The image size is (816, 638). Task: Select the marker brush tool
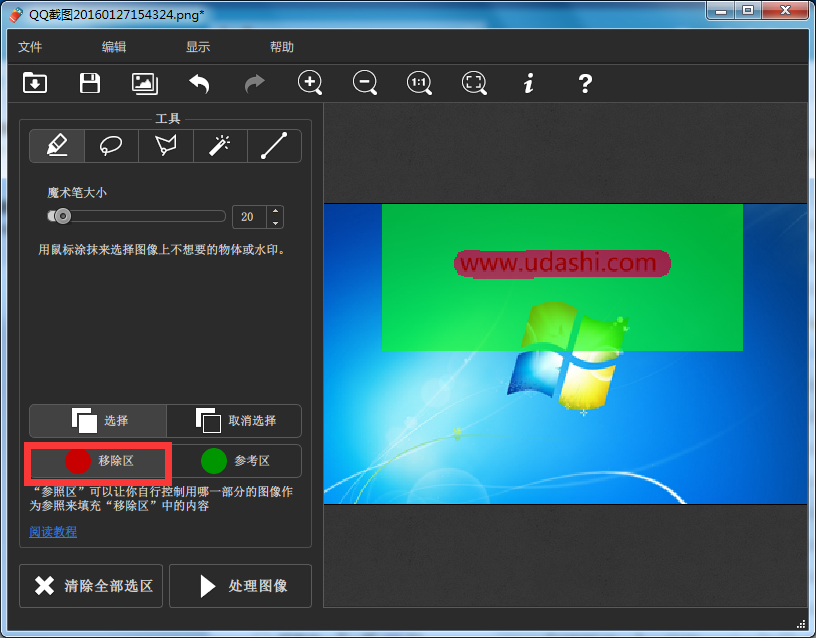(57, 146)
